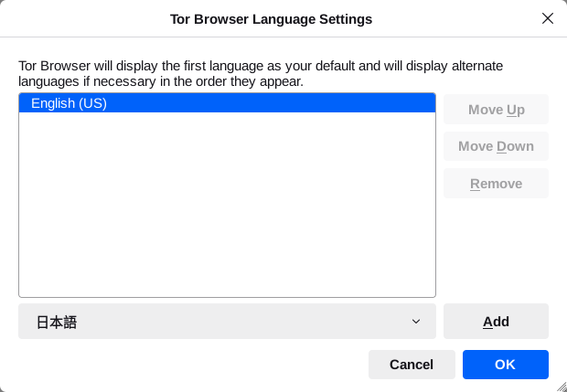This screenshot has height=392, width=567.
Task: Click the second line of the description text
Action: click(x=160, y=82)
